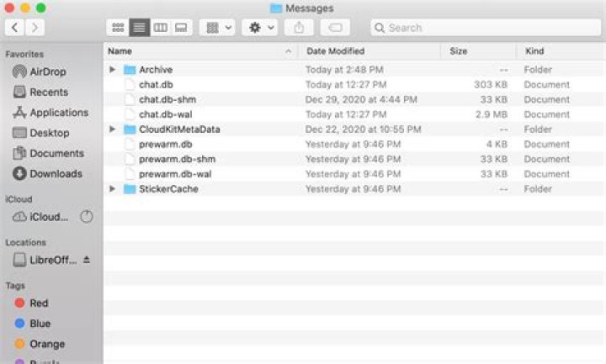Click the 4 KB size of prewarm.db
606x364 pixels.
(497, 145)
